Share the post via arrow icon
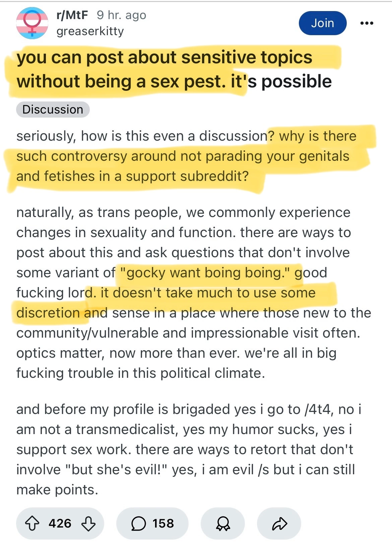 coord(279,524)
